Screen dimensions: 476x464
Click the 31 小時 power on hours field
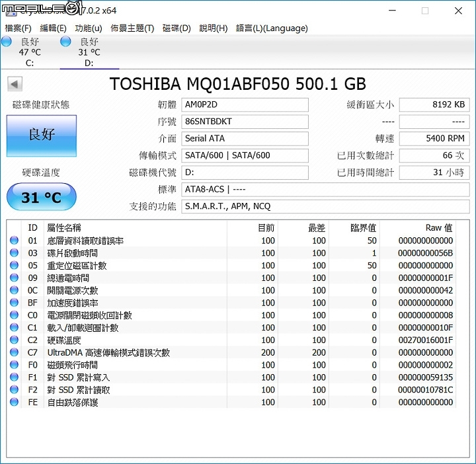click(434, 173)
